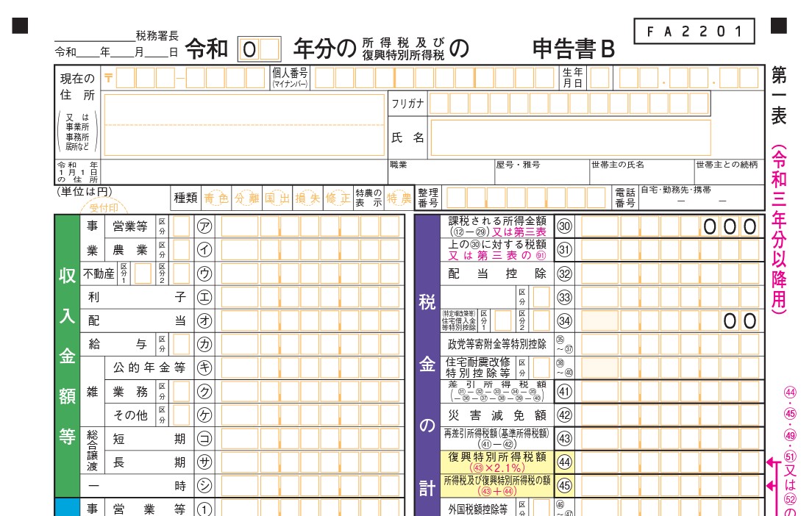Click the black registration square at top-left
Image resolution: width=812 pixels, height=516 pixels.
click(x=20, y=26)
